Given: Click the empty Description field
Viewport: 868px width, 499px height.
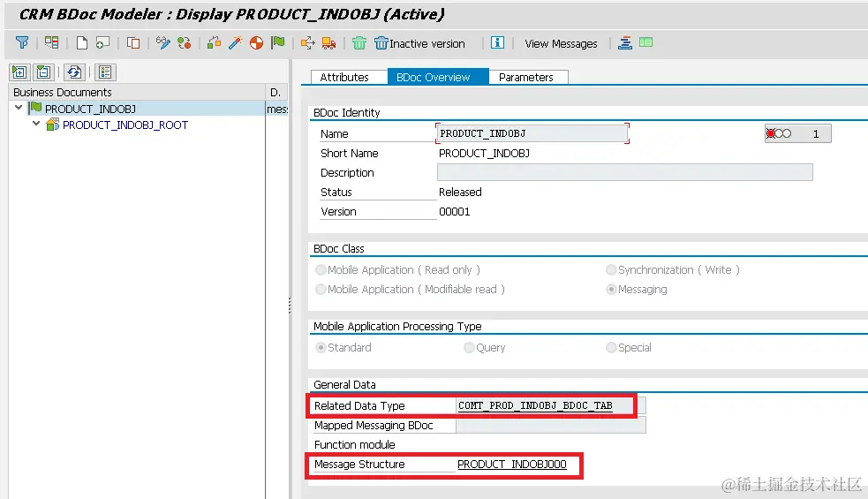Looking at the screenshot, I should pyautogui.click(x=625, y=172).
